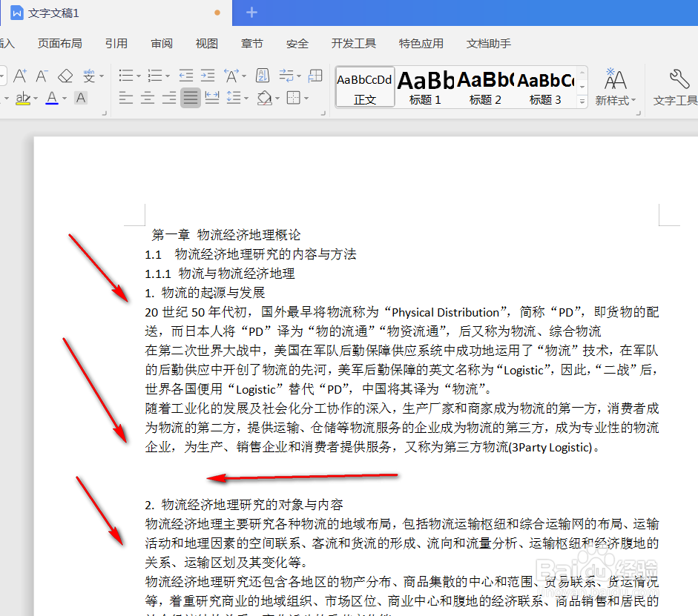This screenshot has width=698, height=616.
Task: Open the 安全 tab
Action: coord(297,44)
